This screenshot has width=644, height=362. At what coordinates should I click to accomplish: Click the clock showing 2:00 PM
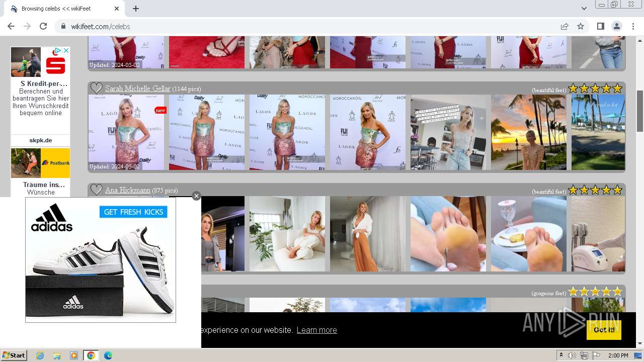(x=618, y=355)
